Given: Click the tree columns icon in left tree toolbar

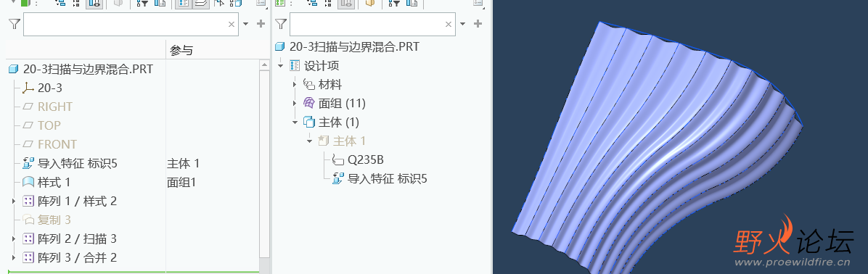Looking at the screenshot, I should [160, 4].
